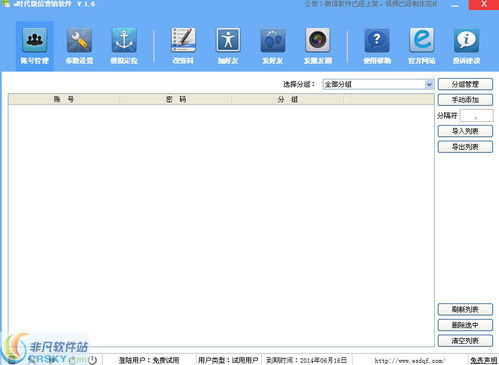Open the 投诉建议 info bubble icon
The image size is (499, 365).
point(466,46)
